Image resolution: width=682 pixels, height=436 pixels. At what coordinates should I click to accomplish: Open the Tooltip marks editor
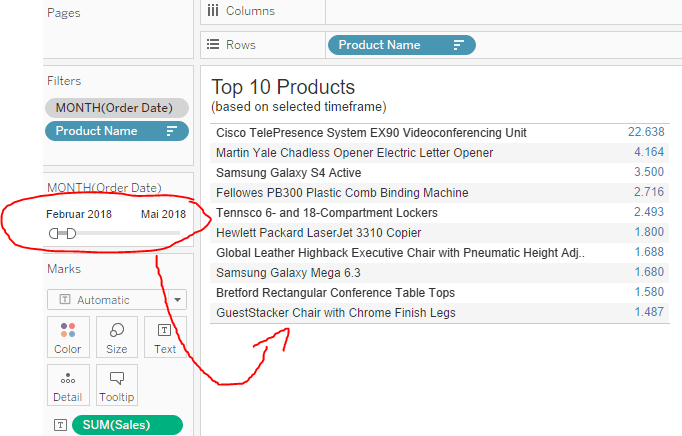click(x=117, y=385)
